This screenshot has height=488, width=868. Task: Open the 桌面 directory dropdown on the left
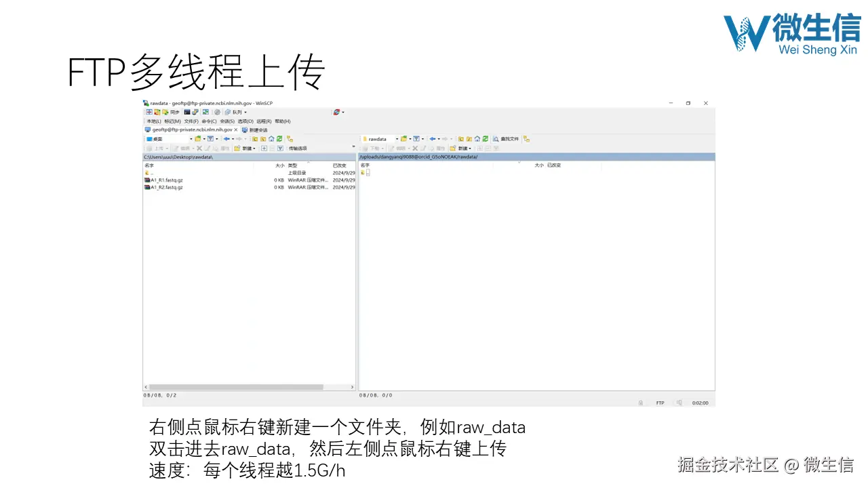click(x=191, y=138)
